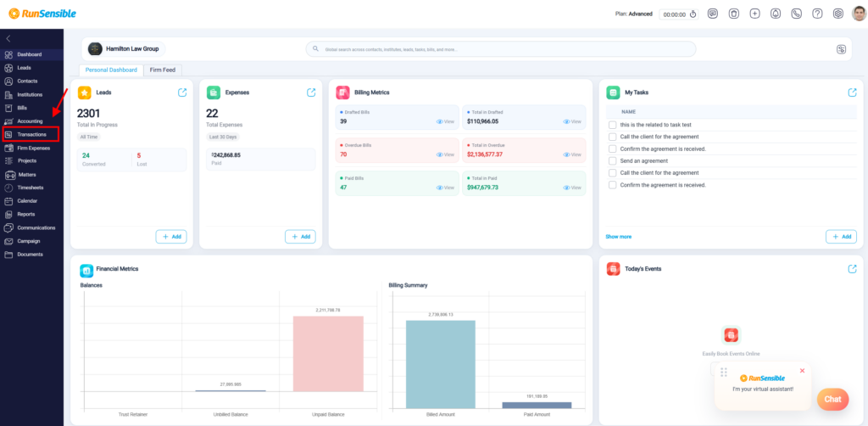This screenshot has width=868, height=426.
Task: View Drafted Bills details
Action: coord(445,121)
